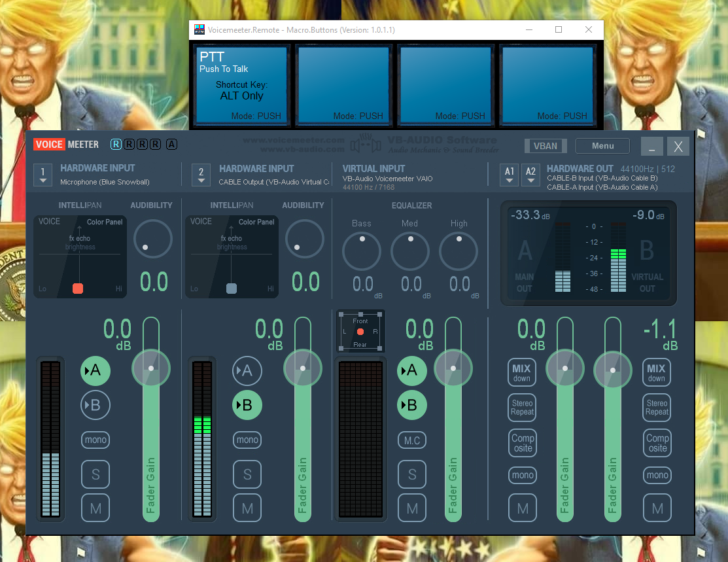The height and width of the screenshot is (562, 728).
Task: Click Macro Buttons window app icon
Action: (199, 29)
